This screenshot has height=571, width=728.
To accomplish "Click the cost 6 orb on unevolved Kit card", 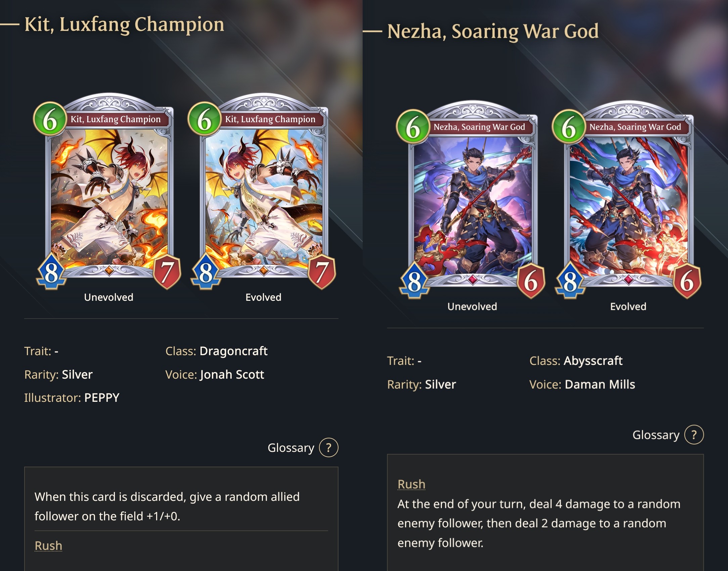I will 50,119.
